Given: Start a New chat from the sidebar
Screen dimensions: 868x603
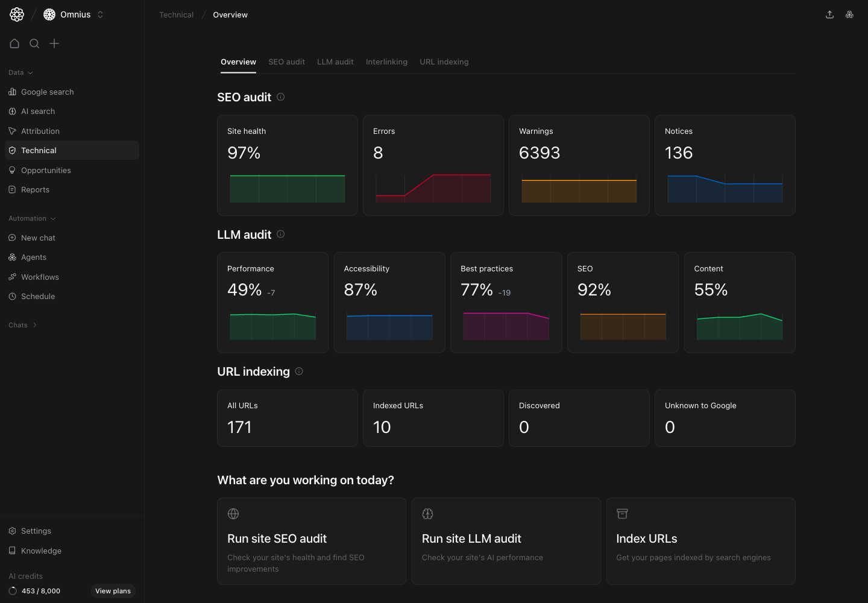Looking at the screenshot, I should click(x=39, y=238).
